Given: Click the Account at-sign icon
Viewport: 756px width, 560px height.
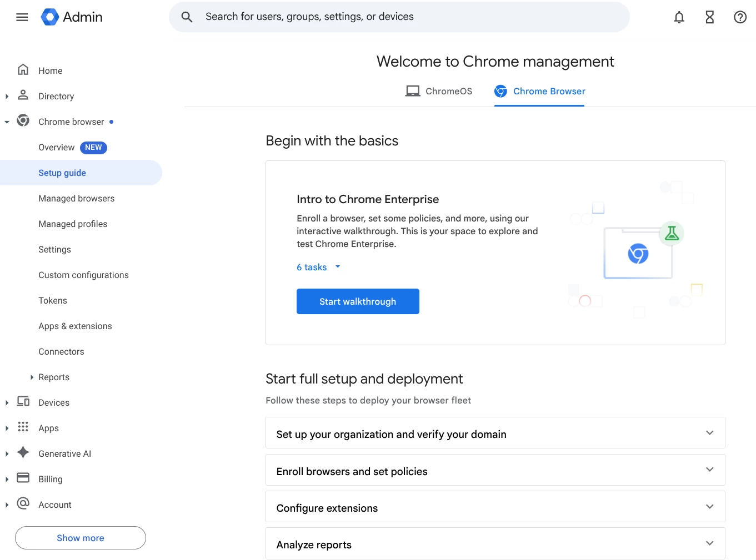Looking at the screenshot, I should pyautogui.click(x=23, y=503).
